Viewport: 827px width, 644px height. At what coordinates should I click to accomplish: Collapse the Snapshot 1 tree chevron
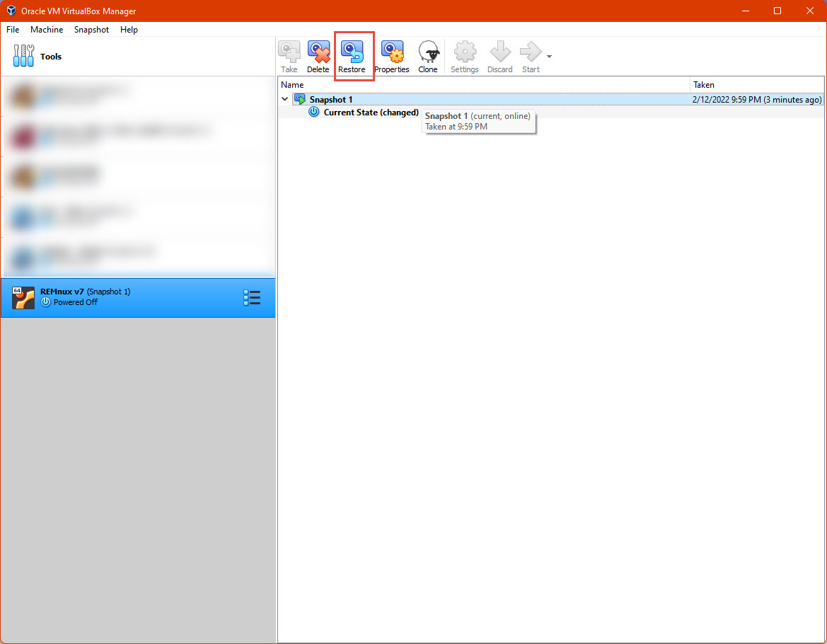(285, 99)
